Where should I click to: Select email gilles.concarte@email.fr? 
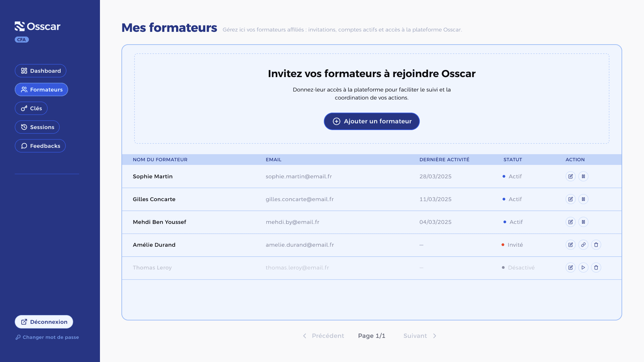[x=300, y=199]
